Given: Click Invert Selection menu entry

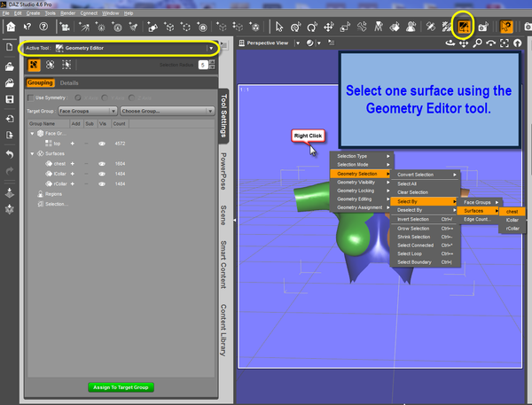Looking at the screenshot, I should (425, 220).
